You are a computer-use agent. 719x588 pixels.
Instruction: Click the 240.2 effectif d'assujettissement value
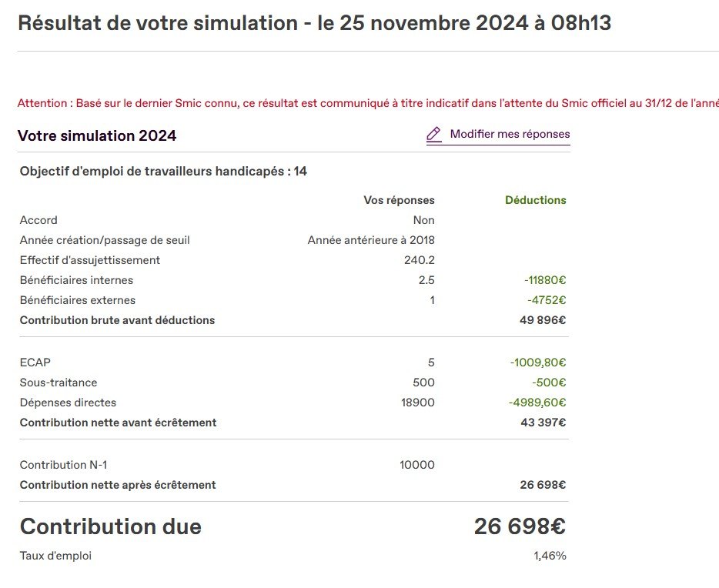[x=419, y=260]
